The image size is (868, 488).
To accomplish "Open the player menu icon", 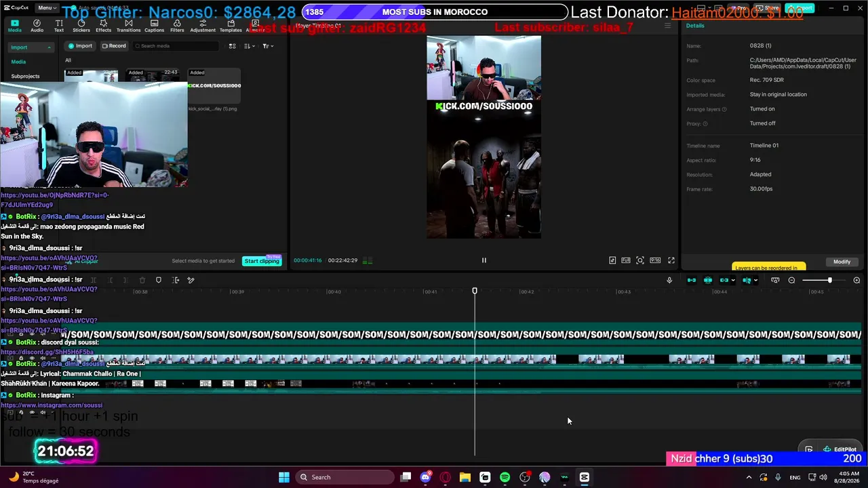I will point(667,26).
